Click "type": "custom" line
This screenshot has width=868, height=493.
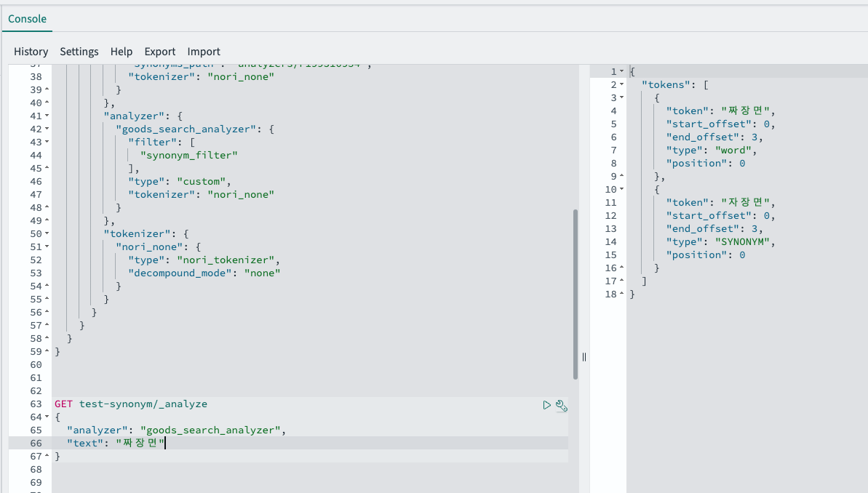180,182
